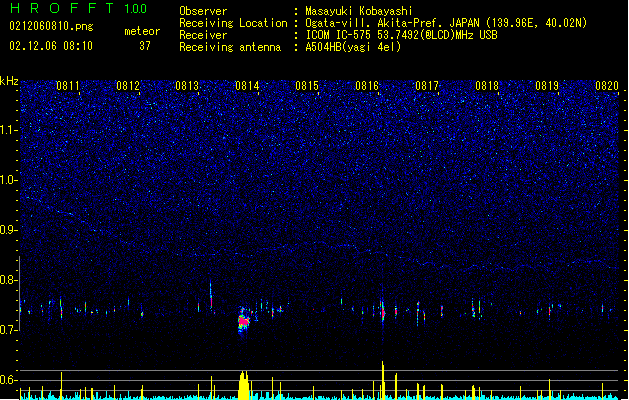Click the 0816 time marker
The image size is (629, 400).
(x=367, y=86)
